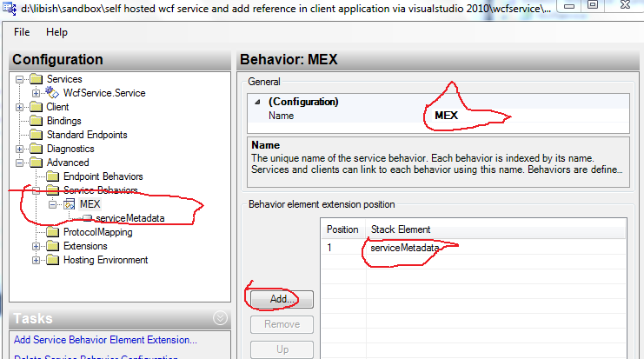Viewport: 644px width, 359px height.
Task: Click the Up button
Action: [x=282, y=349]
